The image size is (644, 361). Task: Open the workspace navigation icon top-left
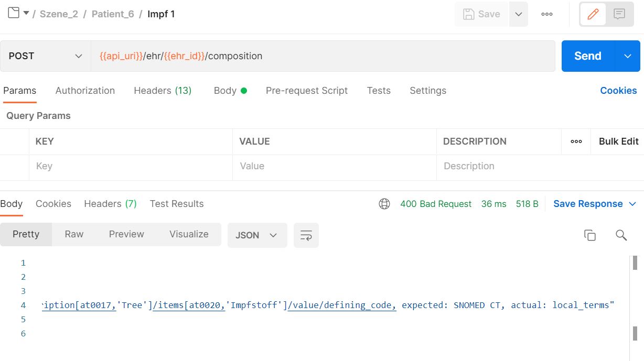click(15, 12)
